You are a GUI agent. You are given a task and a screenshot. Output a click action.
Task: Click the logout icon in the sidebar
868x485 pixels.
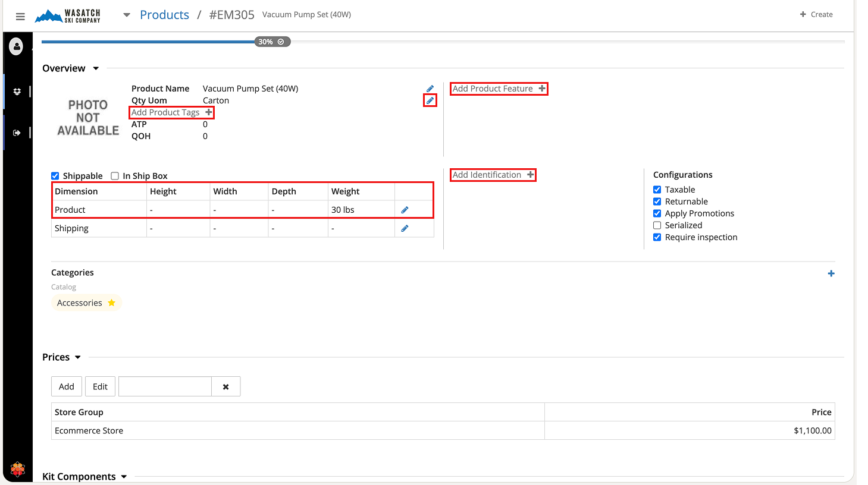point(17,133)
